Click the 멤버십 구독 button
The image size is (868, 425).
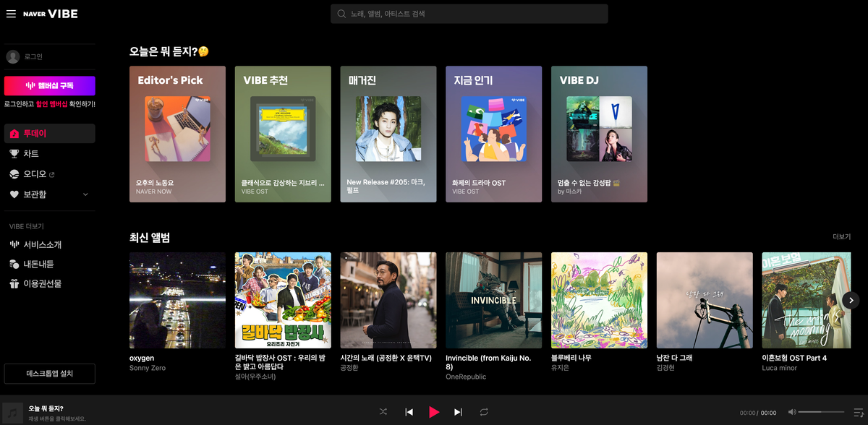click(50, 85)
